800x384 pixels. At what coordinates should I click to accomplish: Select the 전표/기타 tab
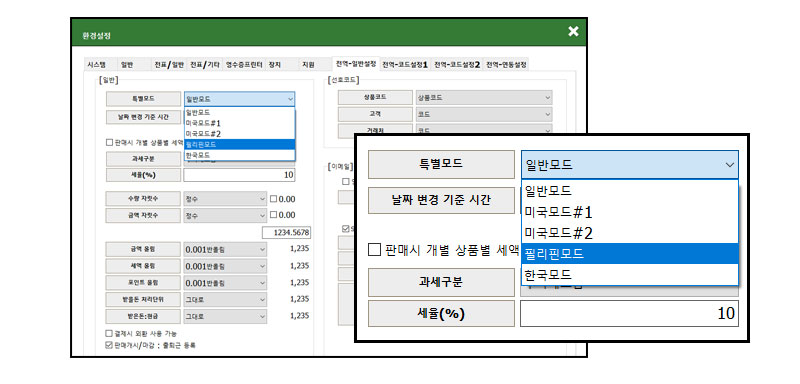click(205, 65)
